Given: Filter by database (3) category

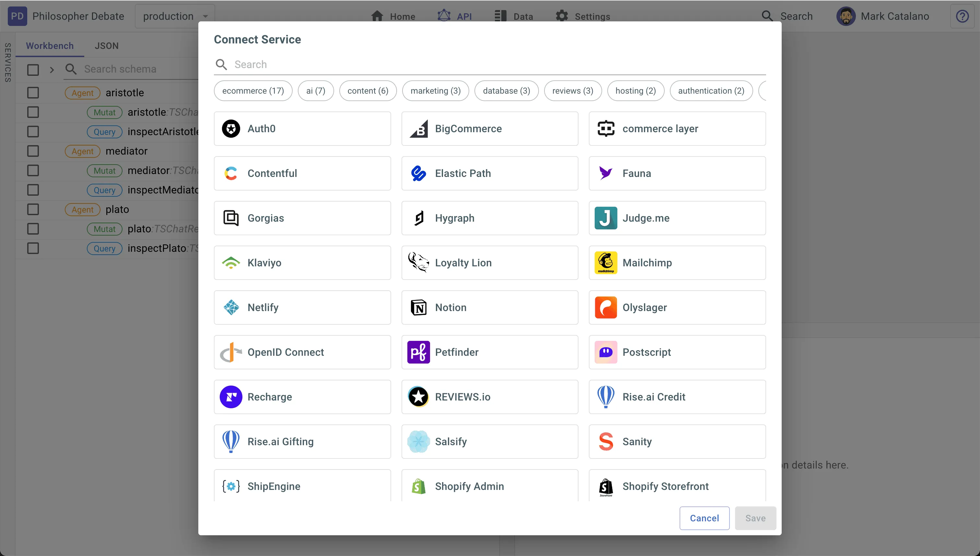Looking at the screenshot, I should point(507,91).
